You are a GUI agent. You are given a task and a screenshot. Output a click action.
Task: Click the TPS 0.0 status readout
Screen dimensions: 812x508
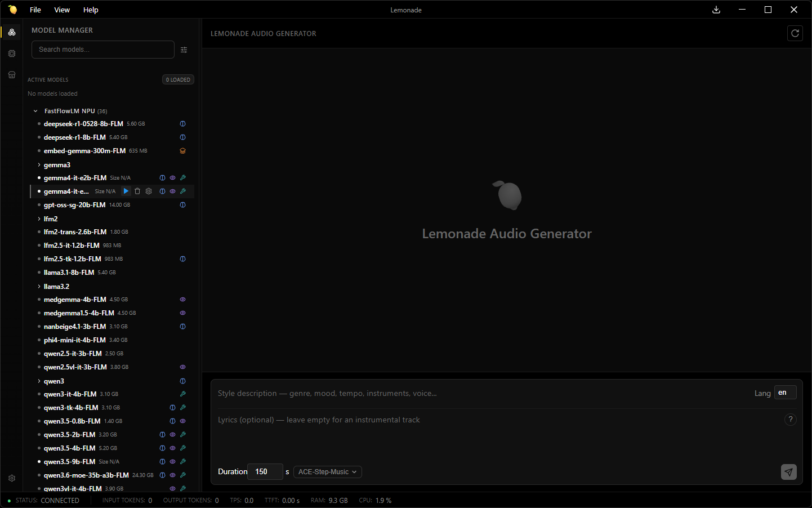pos(242,500)
